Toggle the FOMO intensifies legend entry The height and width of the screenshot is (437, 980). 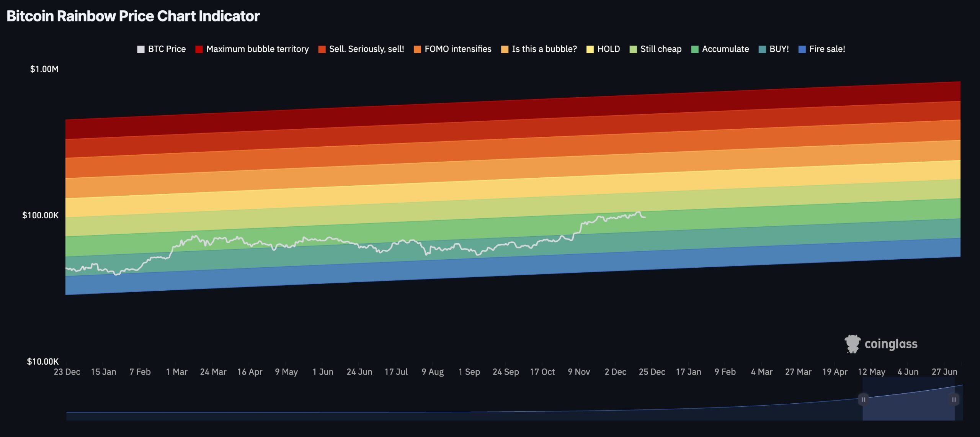pyautogui.click(x=452, y=49)
